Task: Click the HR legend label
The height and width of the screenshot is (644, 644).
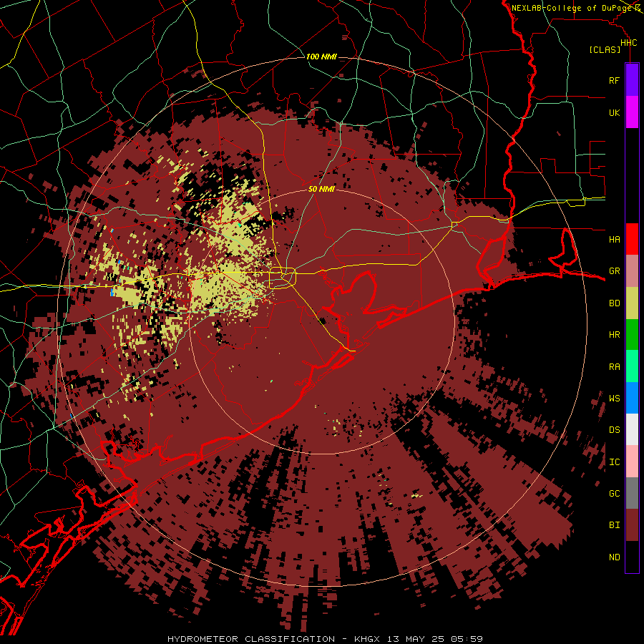Action: tap(614, 335)
